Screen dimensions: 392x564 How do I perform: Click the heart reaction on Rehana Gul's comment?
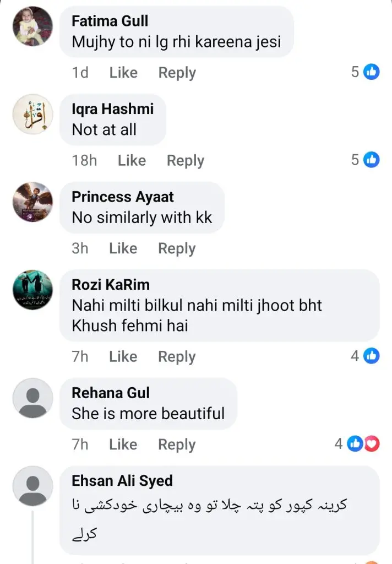click(x=373, y=443)
